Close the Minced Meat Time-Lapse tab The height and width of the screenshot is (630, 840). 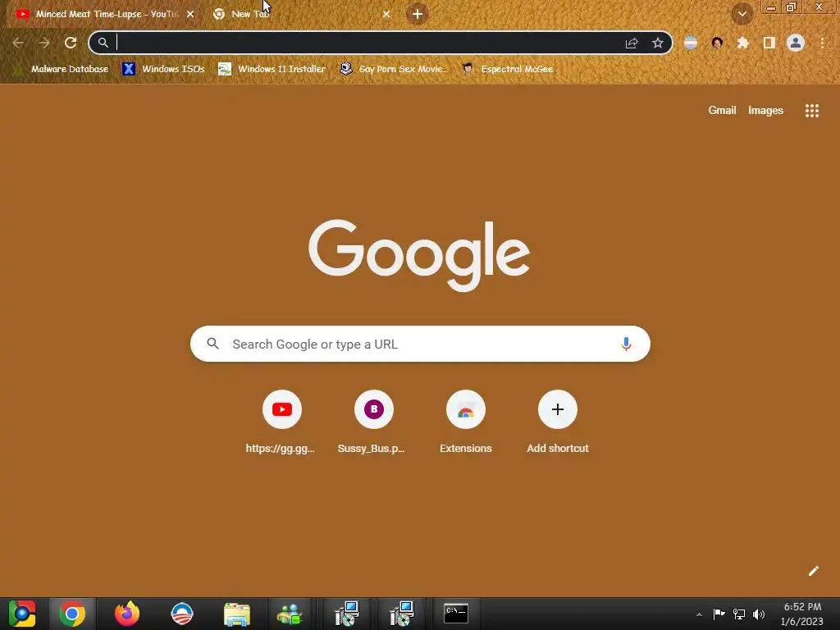(190, 15)
